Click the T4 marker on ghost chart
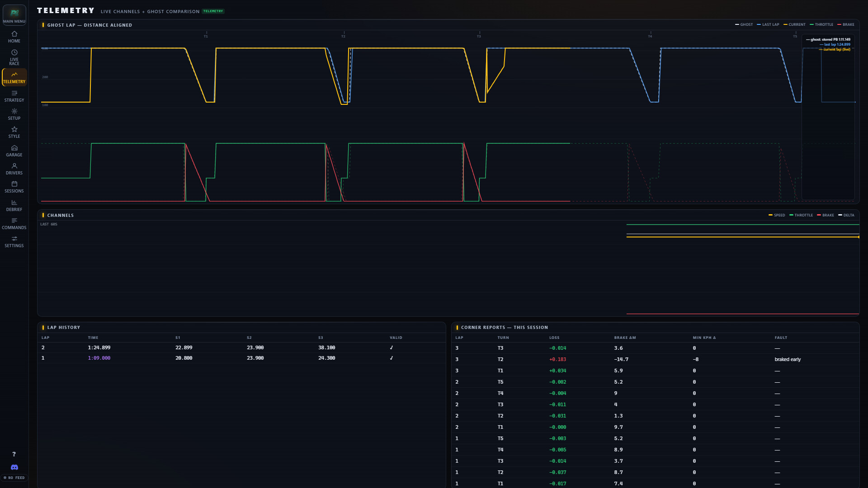868x488 pixels. pyautogui.click(x=650, y=35)
